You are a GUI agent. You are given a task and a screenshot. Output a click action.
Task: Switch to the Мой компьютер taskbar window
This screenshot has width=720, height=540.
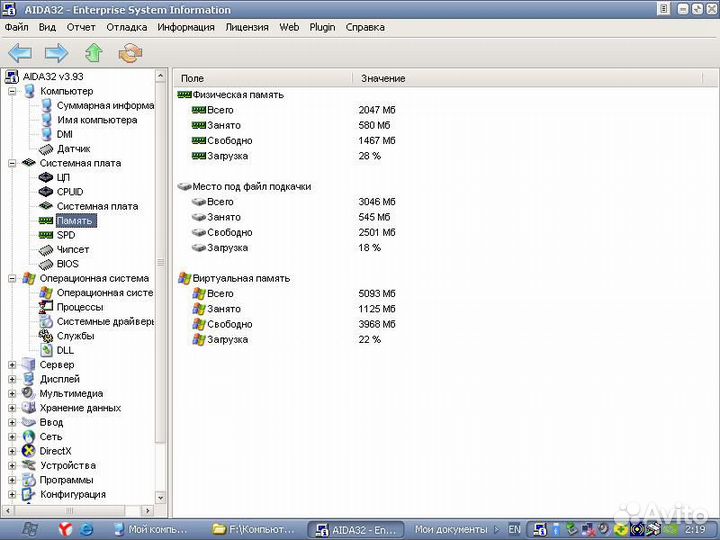click(150, 529)
